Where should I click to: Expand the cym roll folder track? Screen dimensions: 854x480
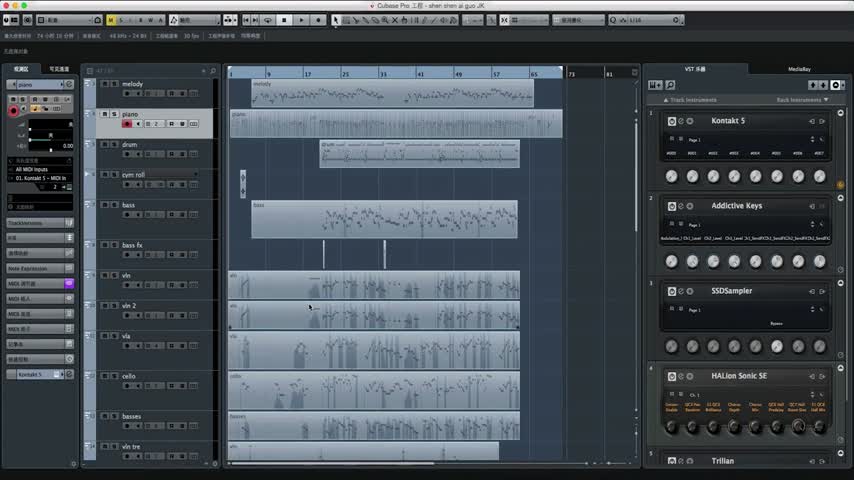click(88, 175)
